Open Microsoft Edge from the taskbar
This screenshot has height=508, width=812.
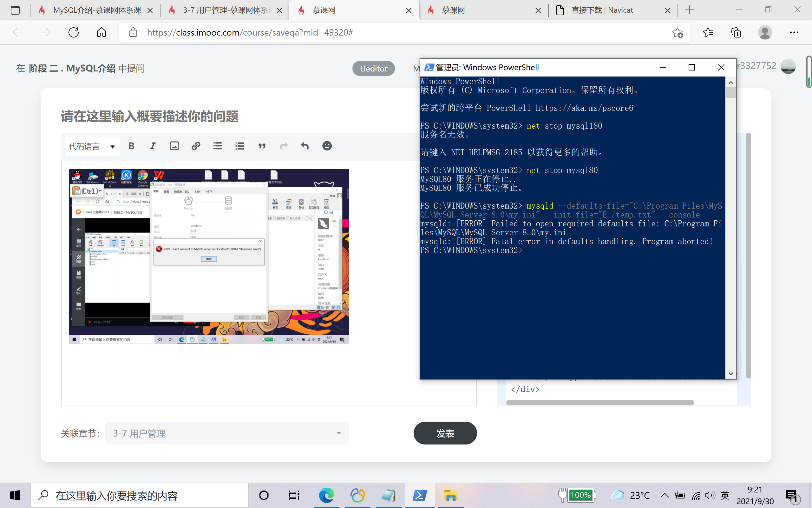326,495
